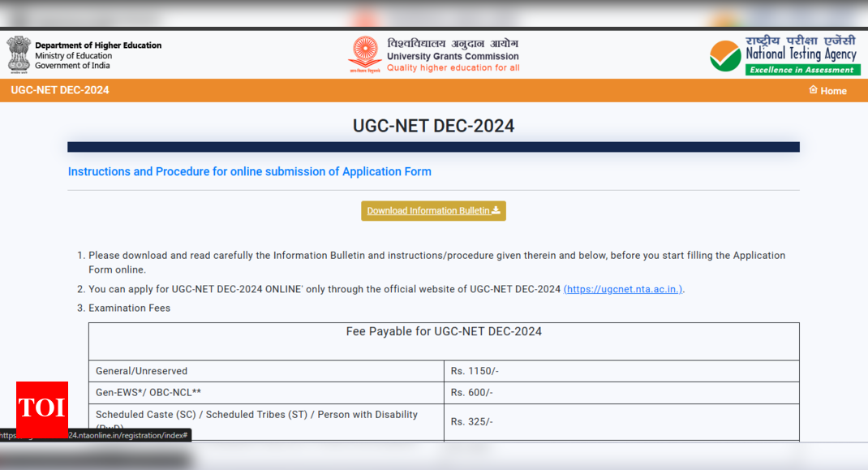Click the large UGC-NET DEC-2024 page title
Viewport: 868px width, 470px height.
point(433,126)
